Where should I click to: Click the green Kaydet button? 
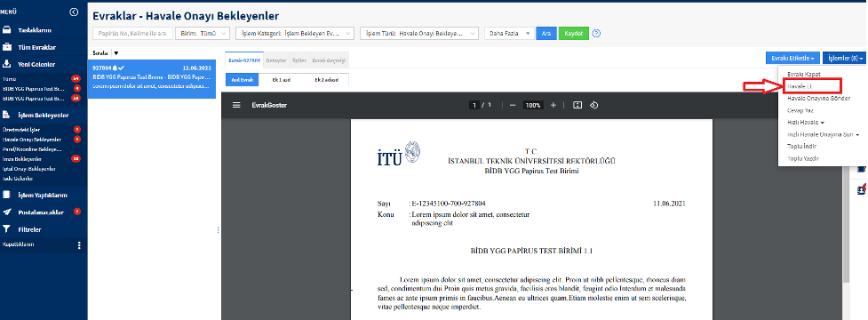tap(574, 34)
